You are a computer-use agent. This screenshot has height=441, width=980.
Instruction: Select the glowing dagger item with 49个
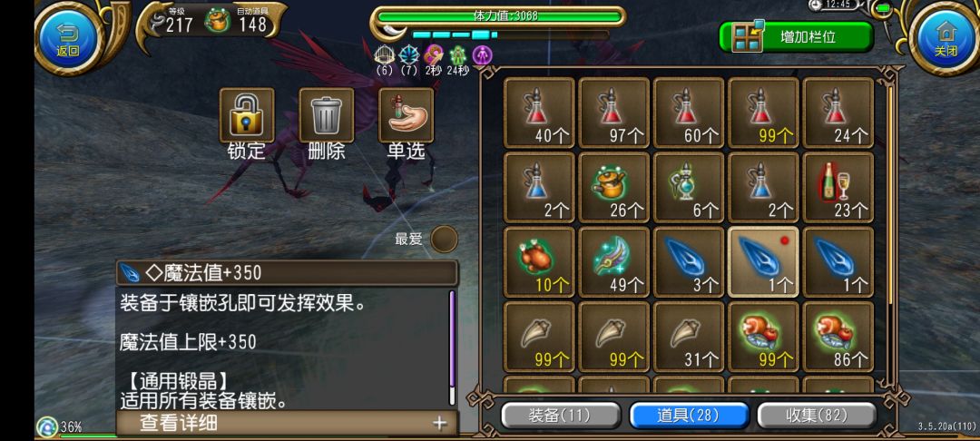[613, 261]
